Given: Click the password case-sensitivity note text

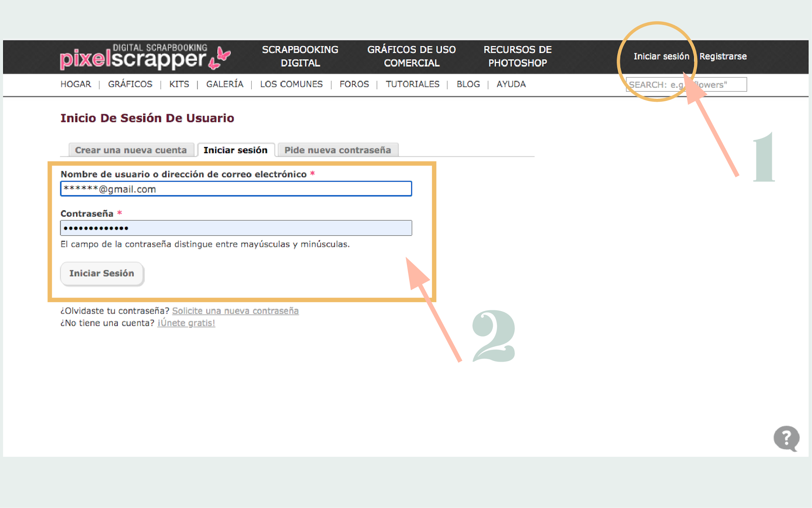Looking at the screenshot, I should coord(205,244).
